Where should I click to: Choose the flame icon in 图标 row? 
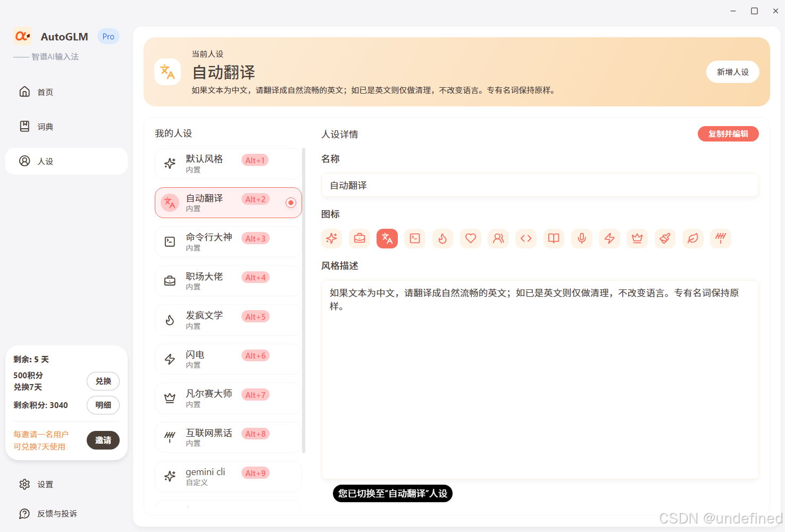click(x=442, y=238)
